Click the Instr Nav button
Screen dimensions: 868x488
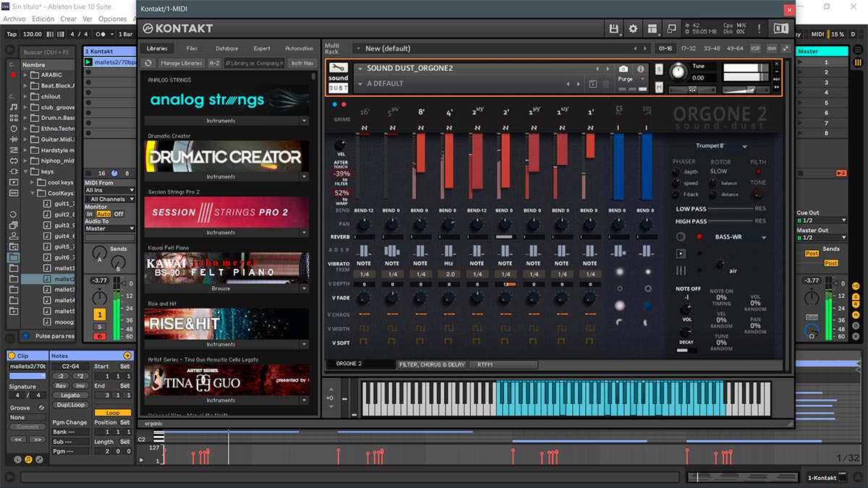pyautogui.click(x=302, y=63)
